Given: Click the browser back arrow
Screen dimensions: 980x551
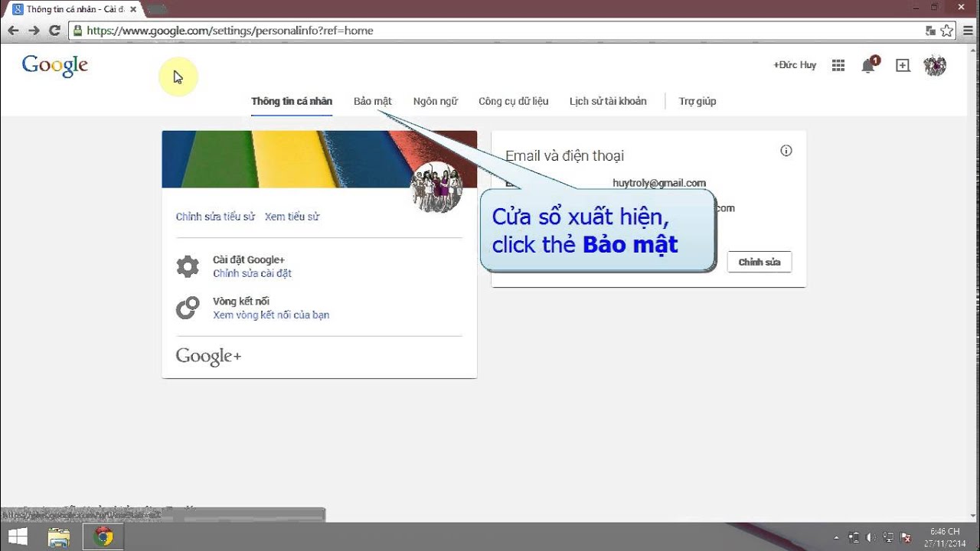Looking at the screenshot, I should 13,31.
